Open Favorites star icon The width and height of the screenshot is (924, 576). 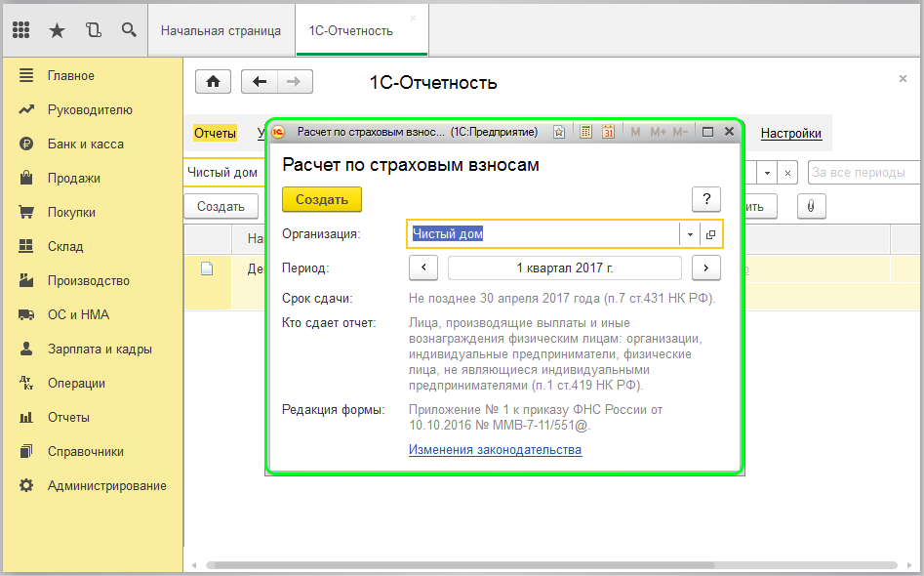pyautogui.click(x=58, y=30)
